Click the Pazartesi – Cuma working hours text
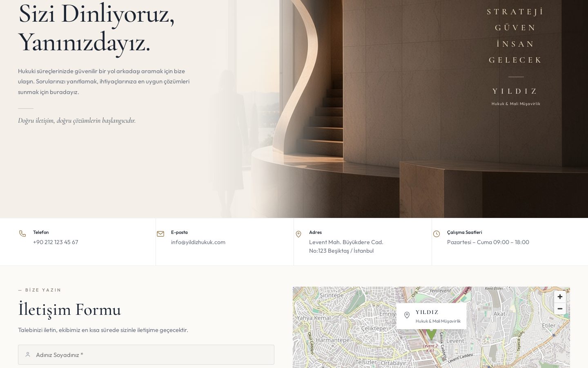The image size is (588, 368). tap(488, 242)
